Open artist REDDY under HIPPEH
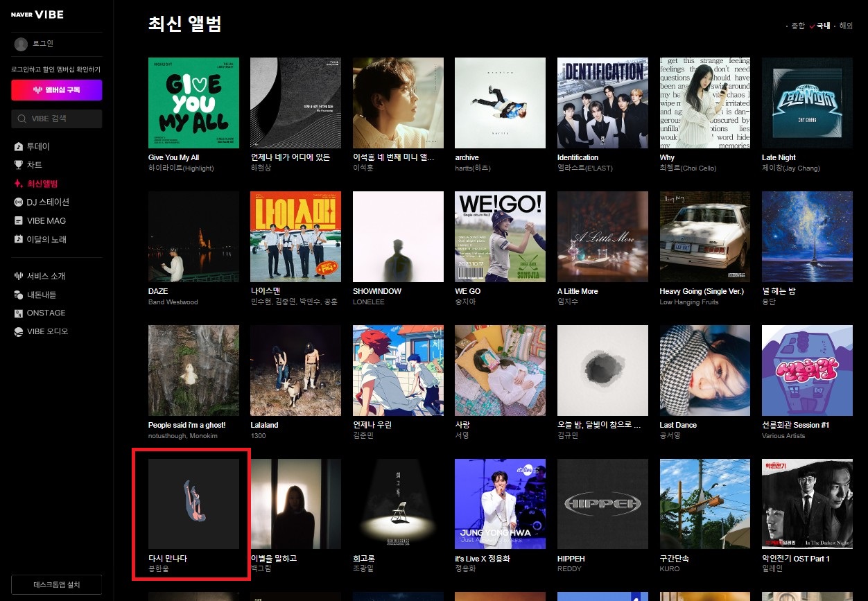Viewport: 868px width, 601px height. [569, 569]
